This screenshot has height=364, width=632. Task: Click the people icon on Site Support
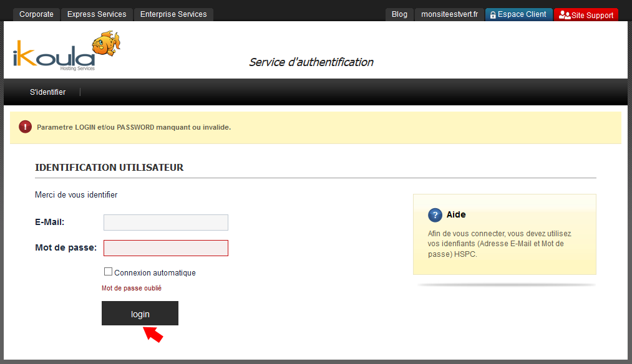(564, 15)
